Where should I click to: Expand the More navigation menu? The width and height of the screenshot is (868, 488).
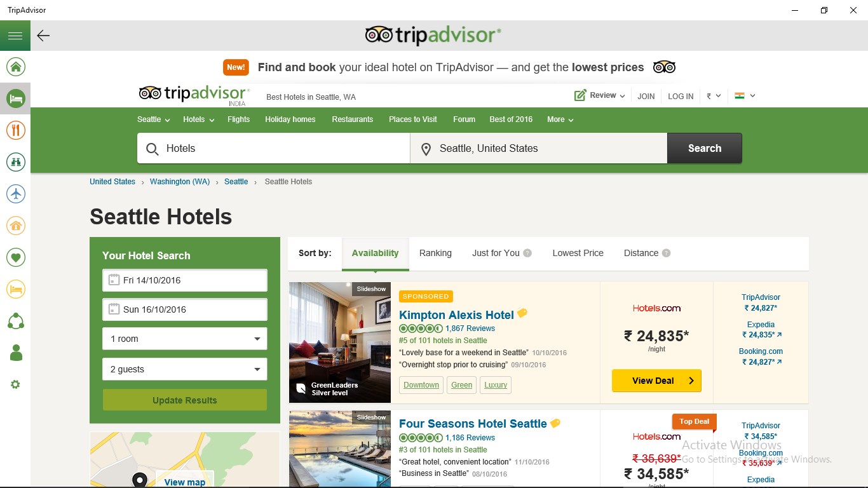tap(560, 119)
